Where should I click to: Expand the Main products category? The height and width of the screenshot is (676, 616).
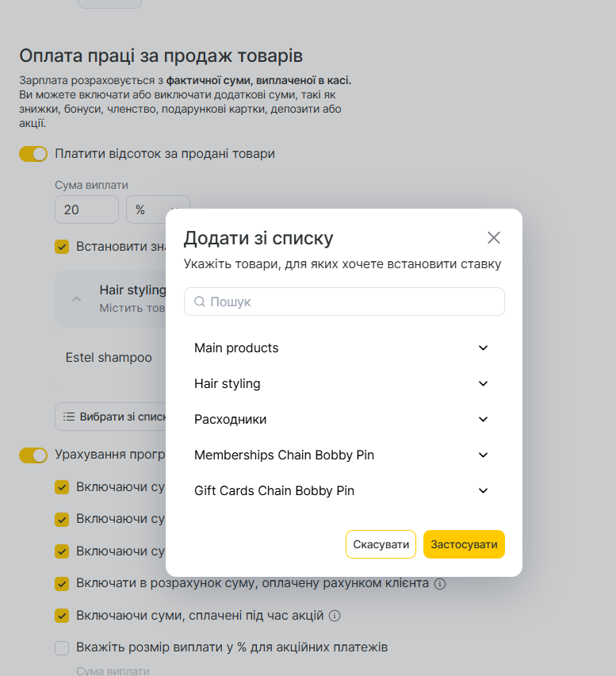click(x=484, y=348)
